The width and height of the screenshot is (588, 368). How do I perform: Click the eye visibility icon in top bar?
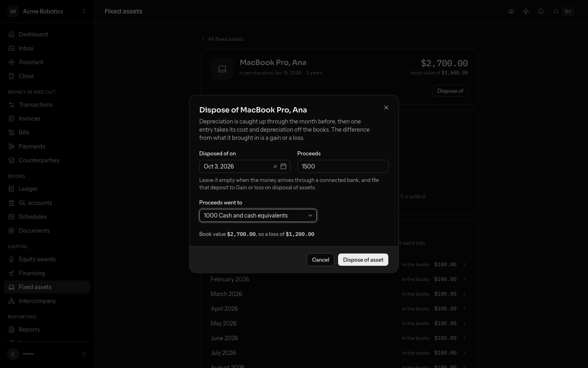tap(511, 11)
